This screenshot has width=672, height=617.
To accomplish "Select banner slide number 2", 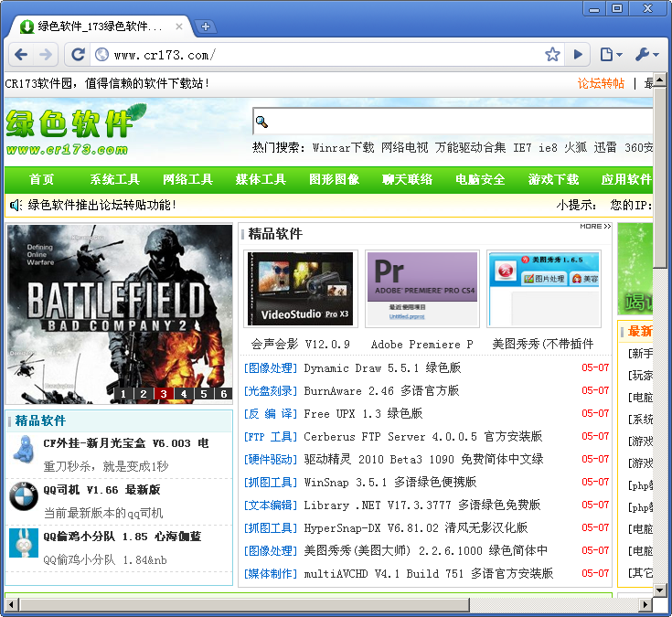I will [x=144, y=394].
